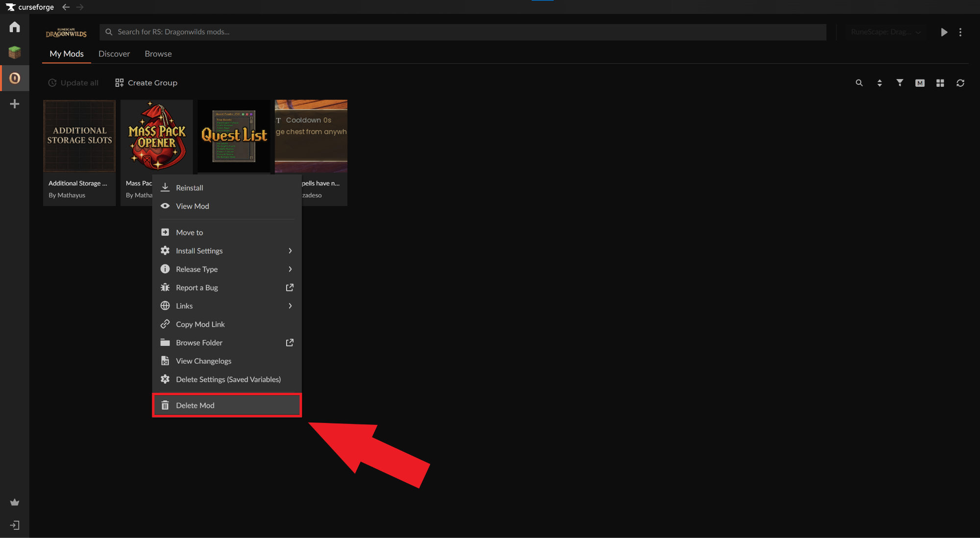Switch to the My Mods tab

click(67, 54)
